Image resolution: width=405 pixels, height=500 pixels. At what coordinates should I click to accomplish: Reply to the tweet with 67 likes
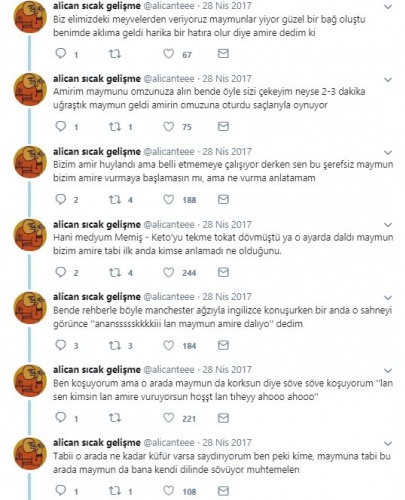point(61,54)
